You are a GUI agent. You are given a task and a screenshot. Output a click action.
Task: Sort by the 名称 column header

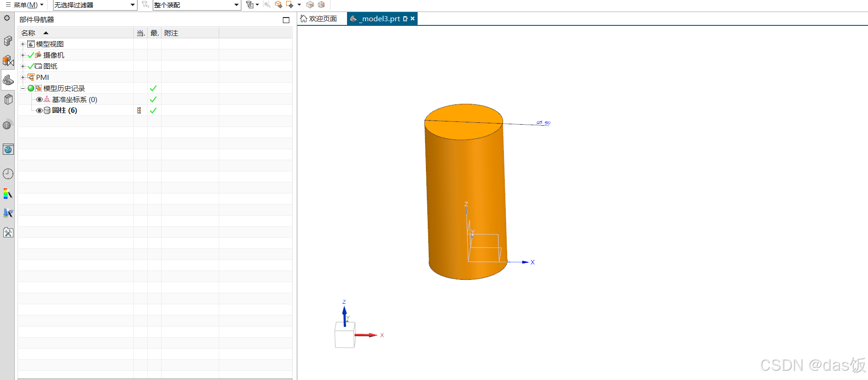(x=76, y=33)
